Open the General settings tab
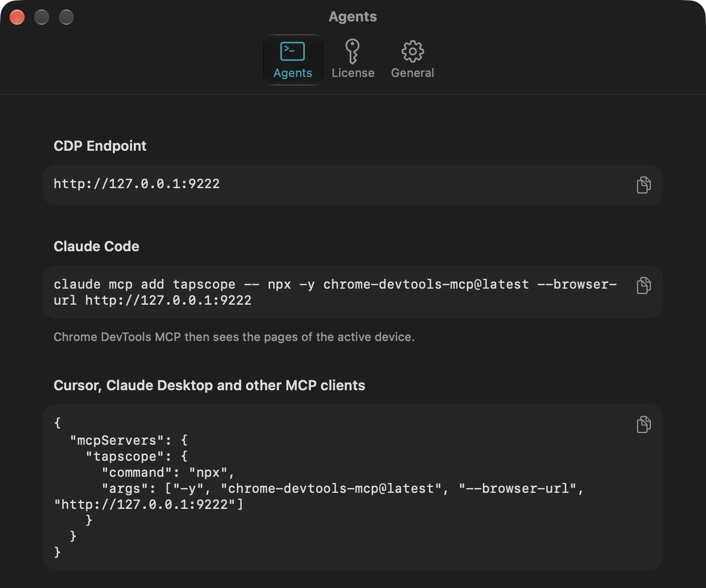Image resolution: width=706 pixels, height=588 pixels. click(412, 60)
